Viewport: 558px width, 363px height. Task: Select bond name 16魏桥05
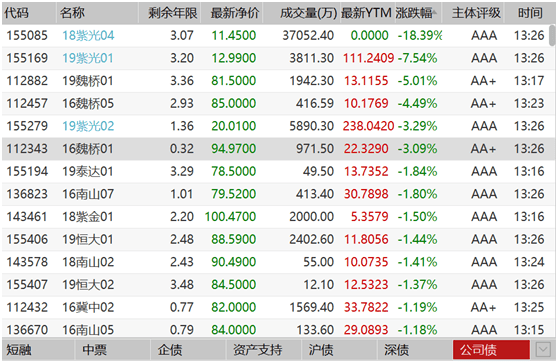pyautogui.click(x=88, y=104)
